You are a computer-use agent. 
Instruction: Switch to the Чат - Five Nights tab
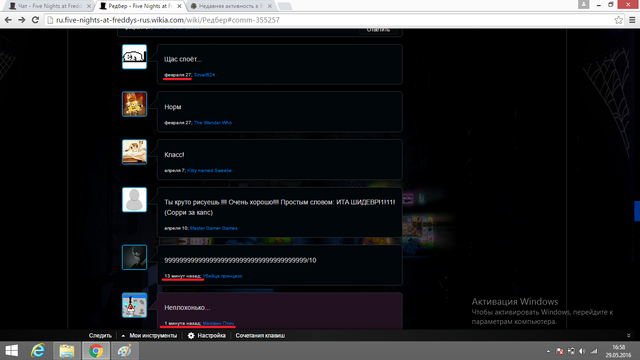[x=49, y=6]
